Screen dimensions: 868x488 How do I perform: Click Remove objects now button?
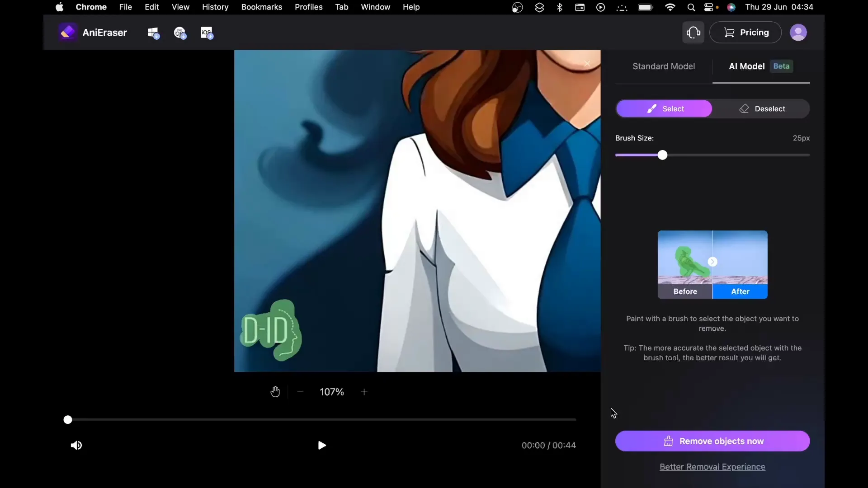(x=712, y=441)
